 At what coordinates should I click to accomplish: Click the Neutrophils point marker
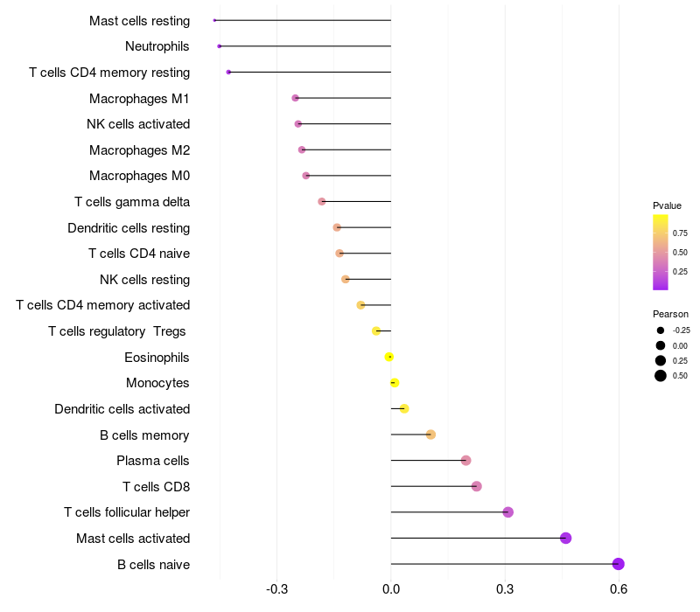220,46
